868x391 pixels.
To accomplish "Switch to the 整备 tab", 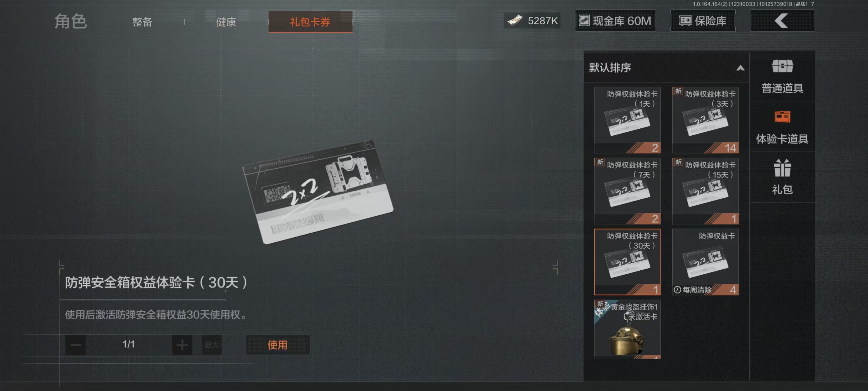I will point(142,22).
